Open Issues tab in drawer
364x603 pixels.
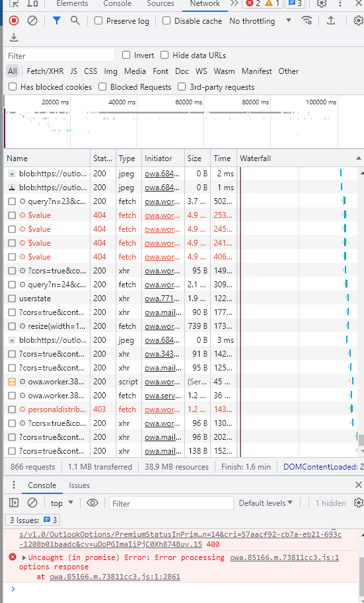(79, 485)
